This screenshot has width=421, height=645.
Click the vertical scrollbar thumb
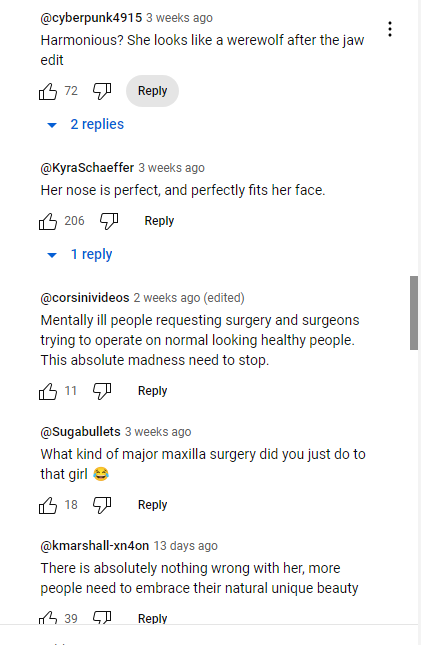point(414,313)
